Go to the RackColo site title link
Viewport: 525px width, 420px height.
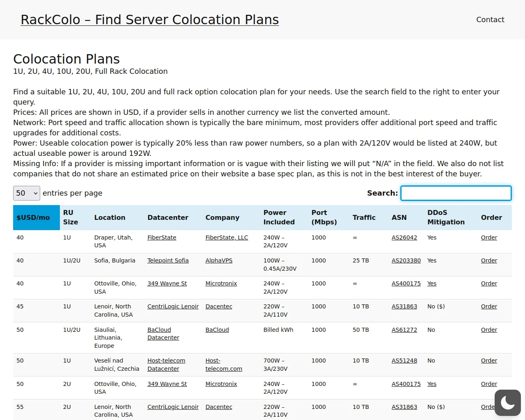click(150, 20)
